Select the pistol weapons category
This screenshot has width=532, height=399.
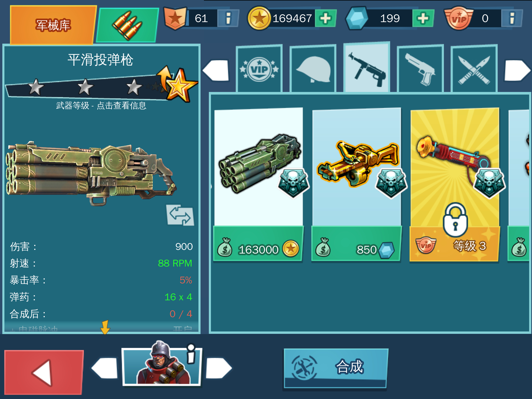pyautogui.click(x=420, y=69)
